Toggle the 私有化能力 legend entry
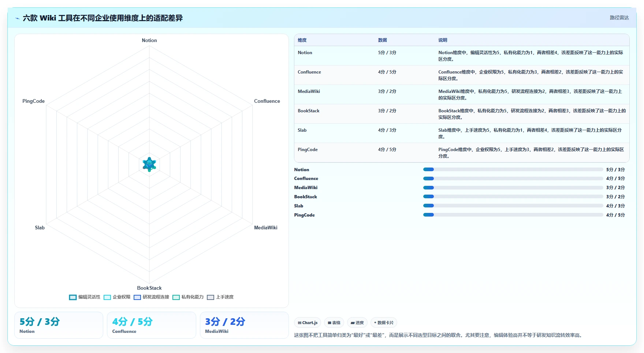 tap(188, 297)
